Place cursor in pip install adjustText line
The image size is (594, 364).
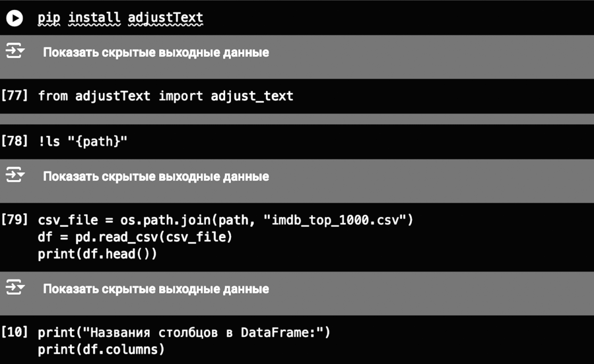(x=120, y=18)
